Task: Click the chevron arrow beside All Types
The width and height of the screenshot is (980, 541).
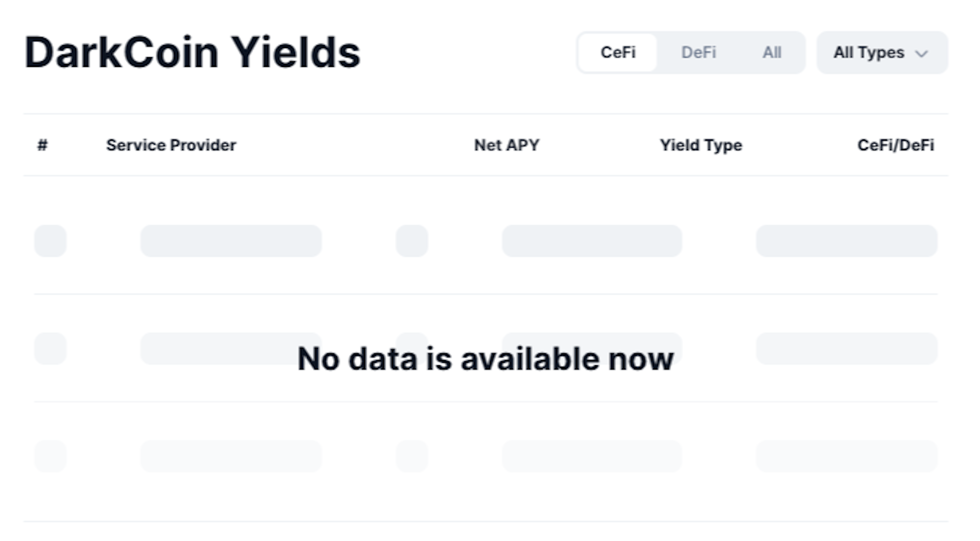Action: tap(921, 54)
